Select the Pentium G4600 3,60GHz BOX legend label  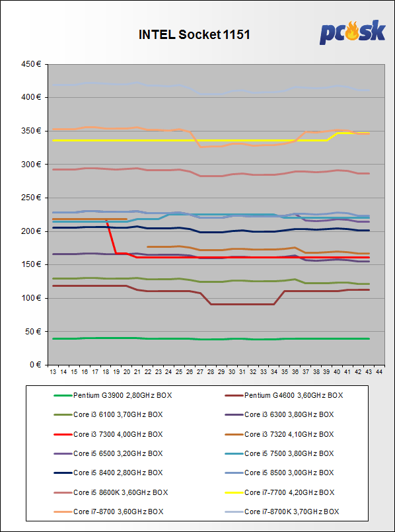pyautogui.click(x=294, y=395)
